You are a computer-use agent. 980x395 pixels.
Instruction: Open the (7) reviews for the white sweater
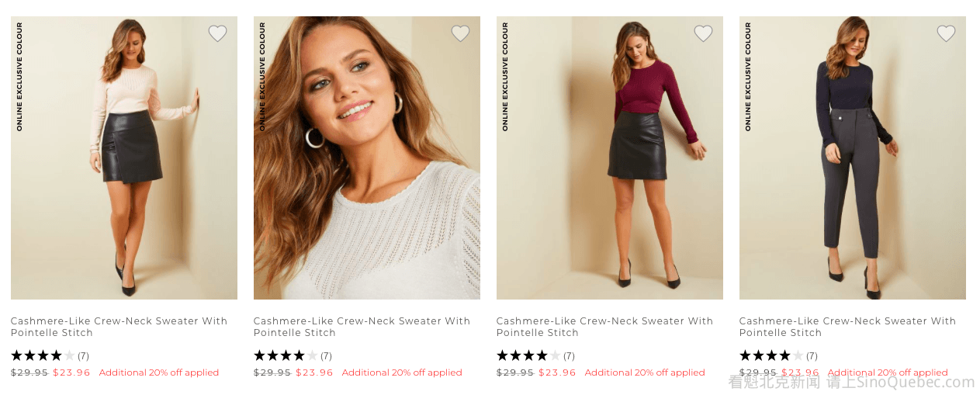pyautogui.click(x=326, y=356)
